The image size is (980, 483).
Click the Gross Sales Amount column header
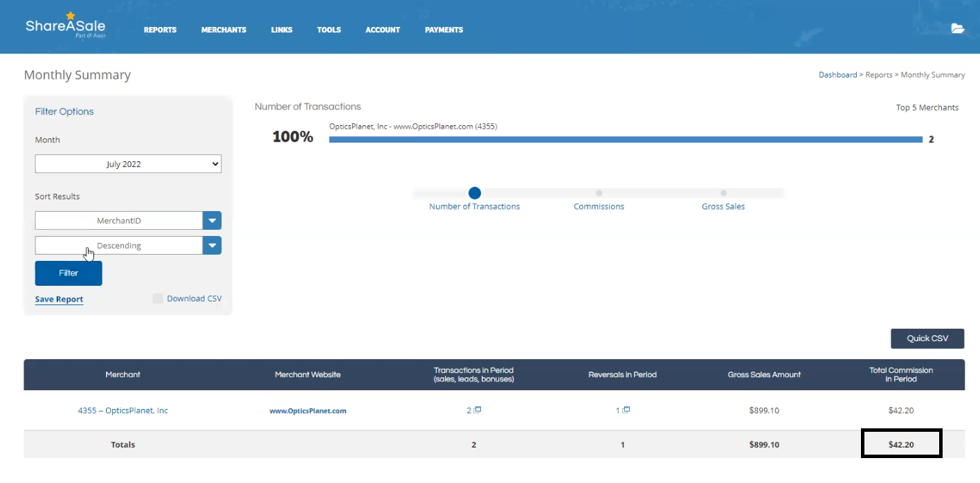tap(764, 374)
